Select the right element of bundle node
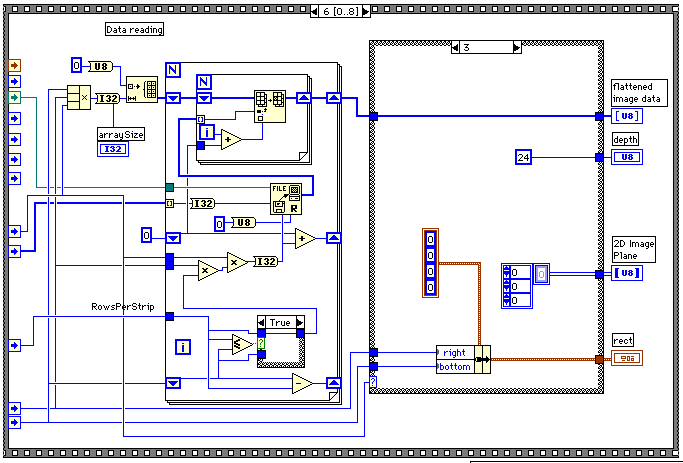This screenshot has width=683, height=463. [x=455, y=352]
